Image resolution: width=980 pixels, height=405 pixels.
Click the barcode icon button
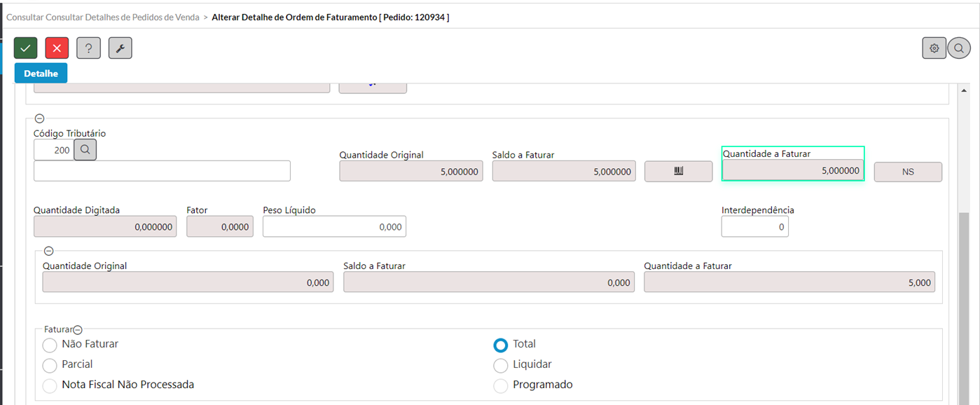[678, 172]
